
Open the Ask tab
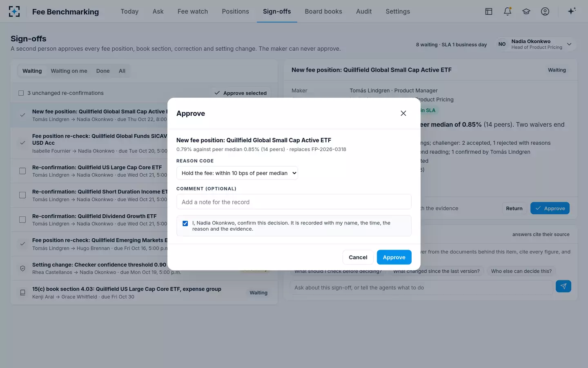coord(158,11)
